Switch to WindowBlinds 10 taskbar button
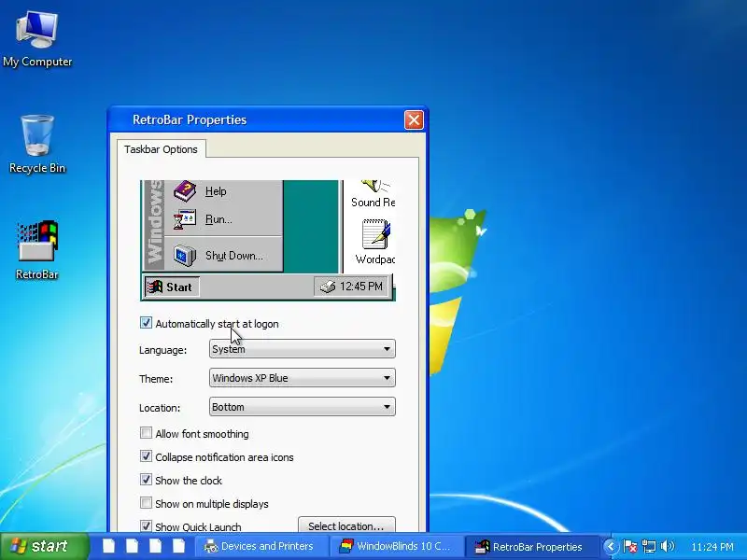The width and height of the screenshot is (747, 560). (396, 546)
